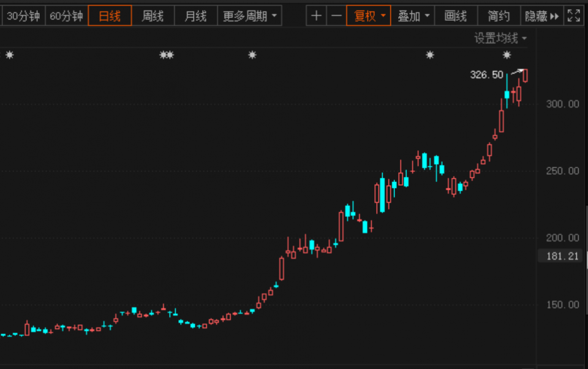Image resolution: width=588 pixels, height=369 pixels.
Task: Open the 复权 adjustment dropdown
Action: 369,16
